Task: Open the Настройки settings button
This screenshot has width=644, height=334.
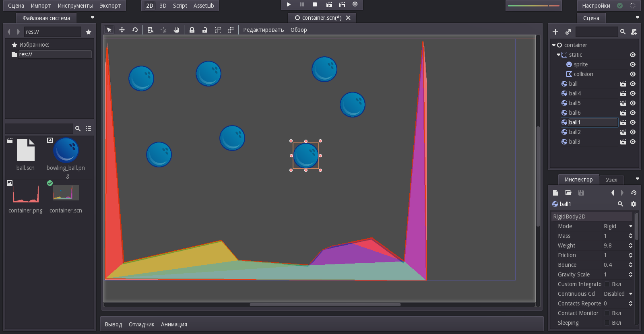Action: 596,6
